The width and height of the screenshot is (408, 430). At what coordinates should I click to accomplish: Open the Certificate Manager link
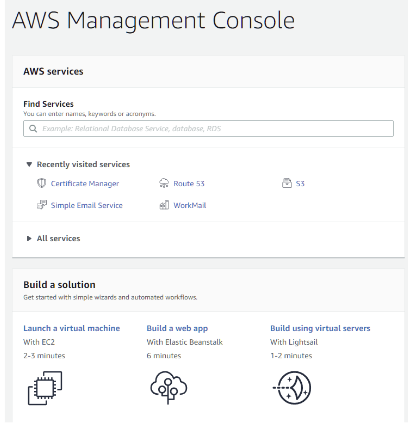coord(85,184)
